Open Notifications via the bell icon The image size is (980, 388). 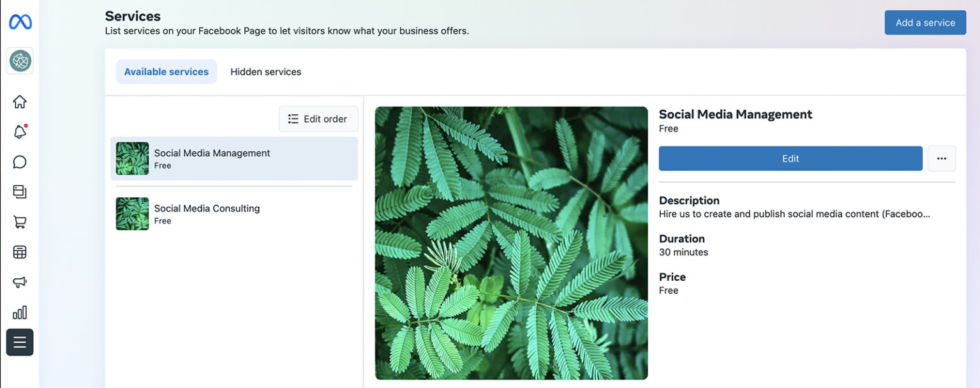click(x=20, y=131)
